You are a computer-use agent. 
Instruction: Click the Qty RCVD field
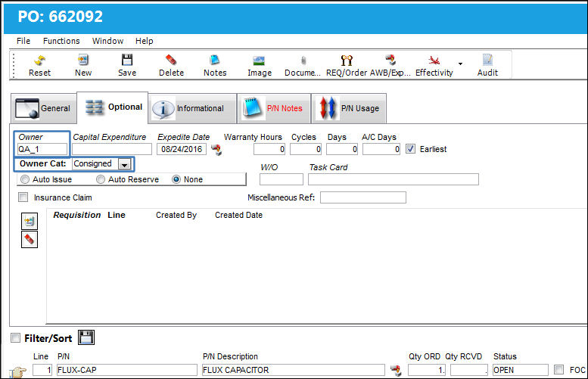pyautogui.click(x=469, y=370)
